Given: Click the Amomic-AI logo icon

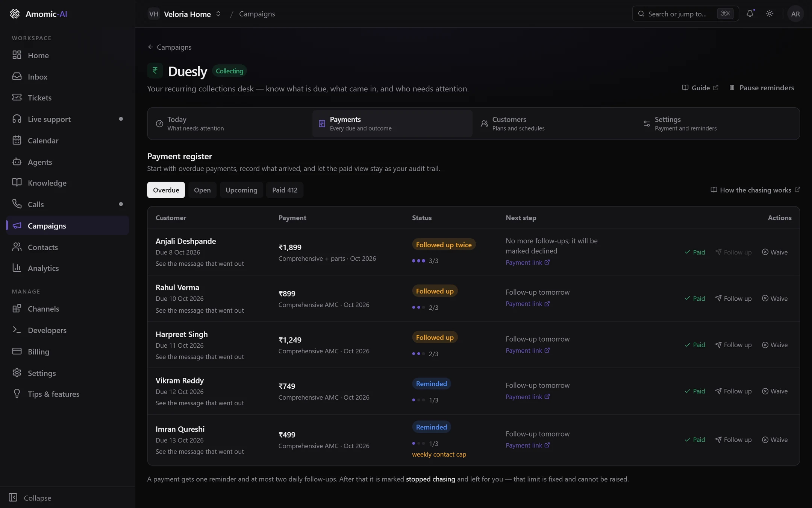Looking at the screenshot, I should 15,14.
